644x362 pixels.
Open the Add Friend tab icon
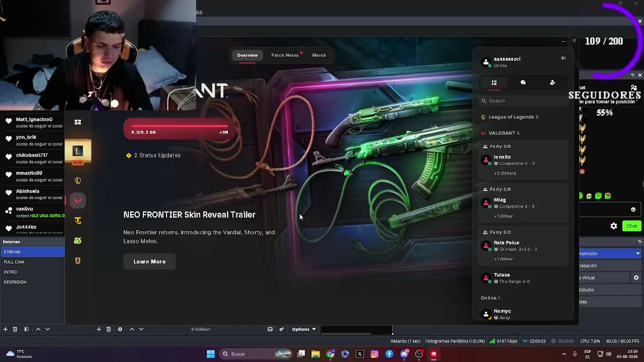point(552,82)
